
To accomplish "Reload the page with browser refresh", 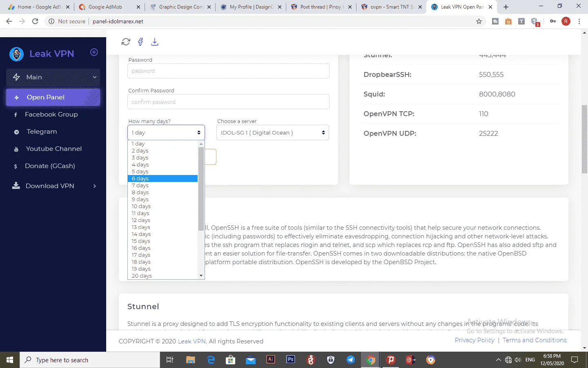I will coord(35,21).
